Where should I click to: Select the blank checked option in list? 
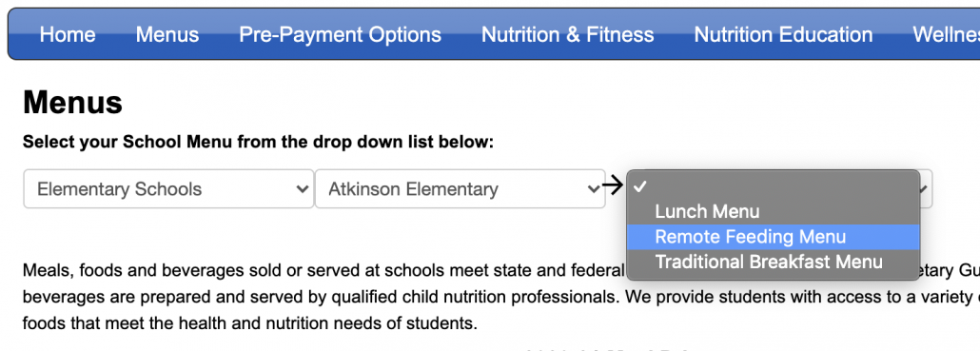[774, 186]
